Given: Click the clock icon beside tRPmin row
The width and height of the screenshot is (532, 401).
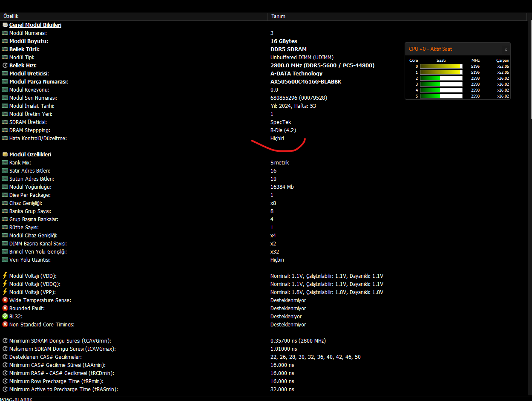Looking at the screenshot, I should pos(5,381).
